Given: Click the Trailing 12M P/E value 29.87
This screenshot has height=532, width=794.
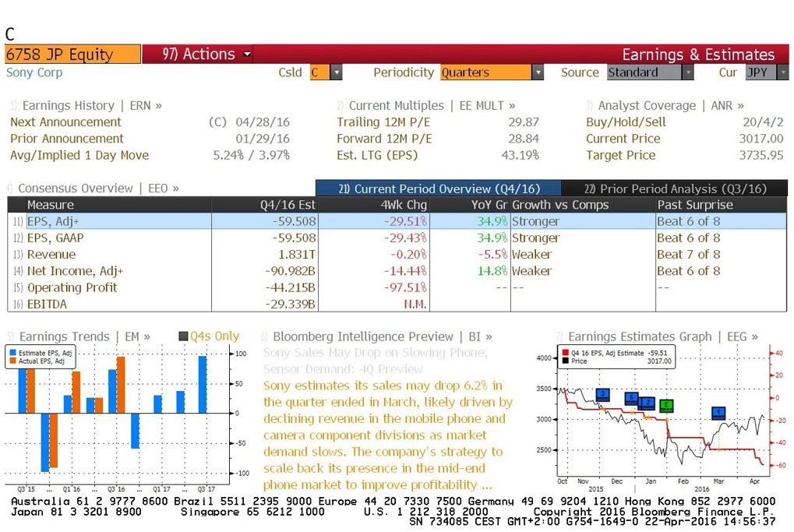Looking at the screenshot, I should click(x=524, y=122).
